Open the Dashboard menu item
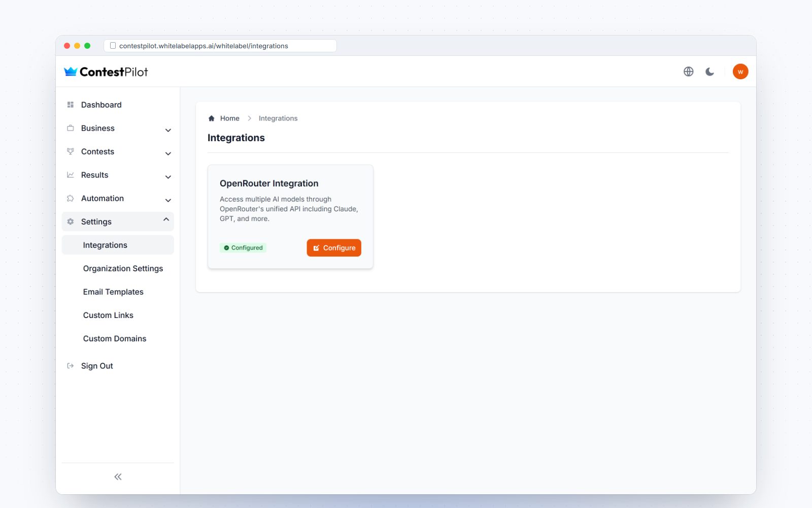The image size is (812, 508). pos(118,105)
